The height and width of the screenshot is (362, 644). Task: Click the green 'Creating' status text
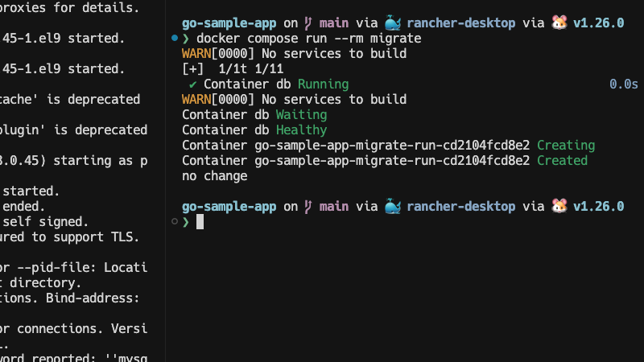click(565, 146)
